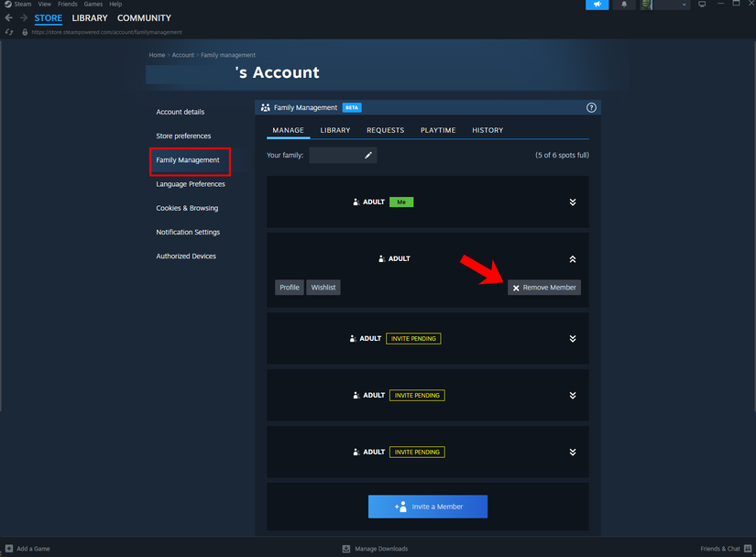Open the Friends menu
Screen dimensions: 756x557
[68, 5]
